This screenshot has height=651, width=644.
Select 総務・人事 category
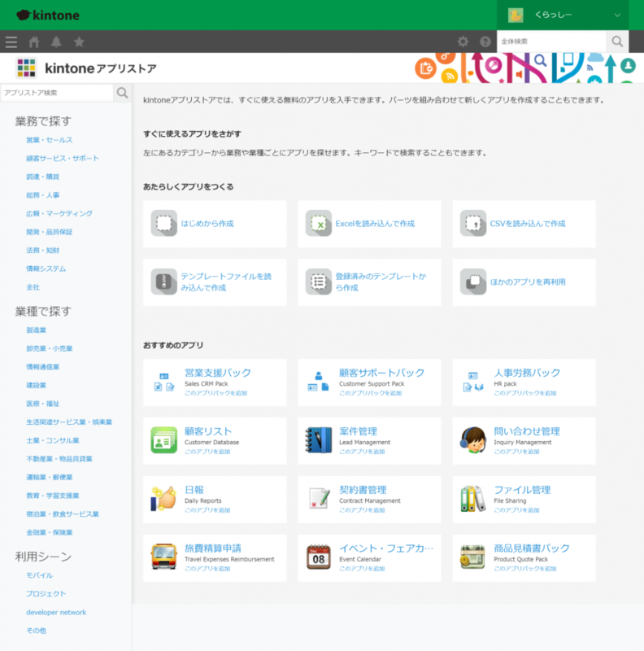tap(43, 195)
